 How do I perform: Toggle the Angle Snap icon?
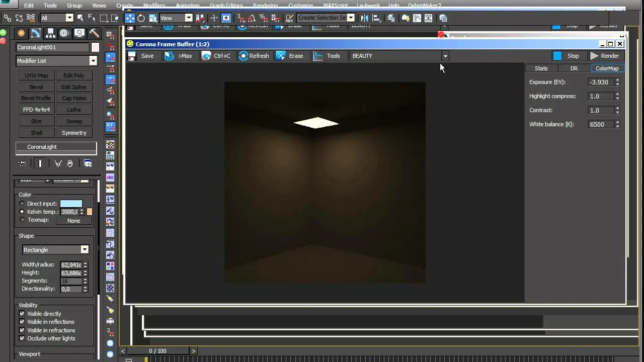pyautogui.click(x=252, y=18)
